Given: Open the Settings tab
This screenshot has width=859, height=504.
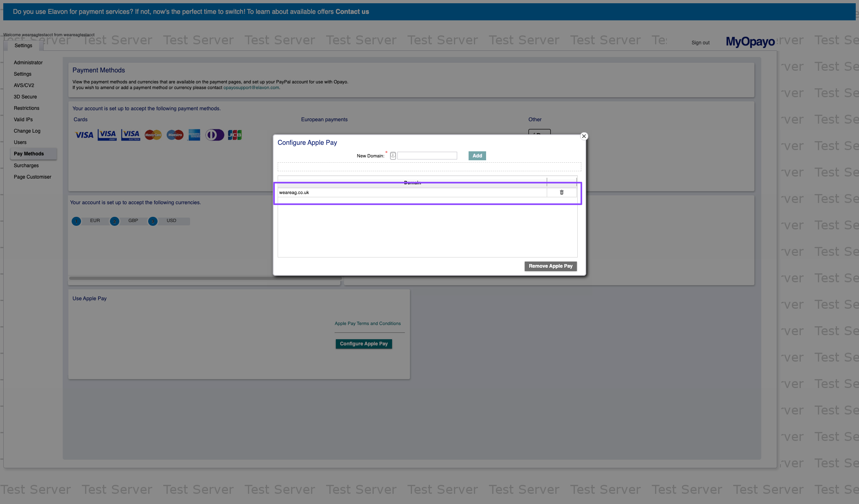Looking at the screenshot, I should point(23,46).
